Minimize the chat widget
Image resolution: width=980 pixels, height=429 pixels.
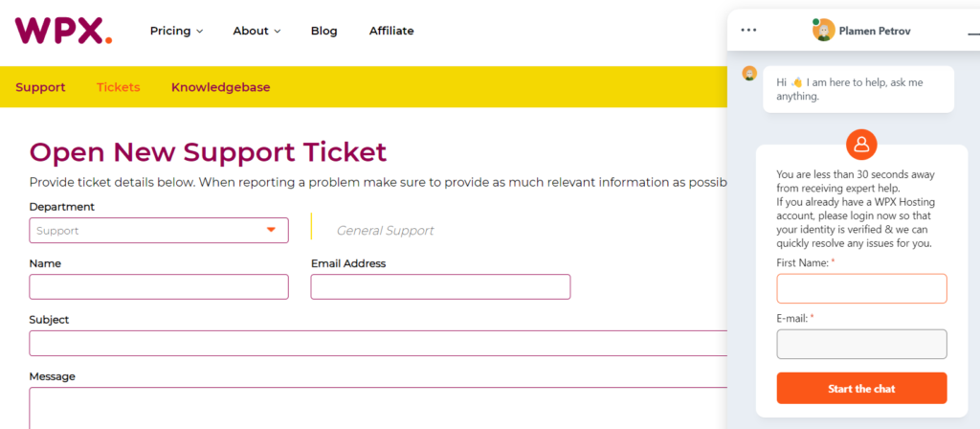click(x=973, y=33)
